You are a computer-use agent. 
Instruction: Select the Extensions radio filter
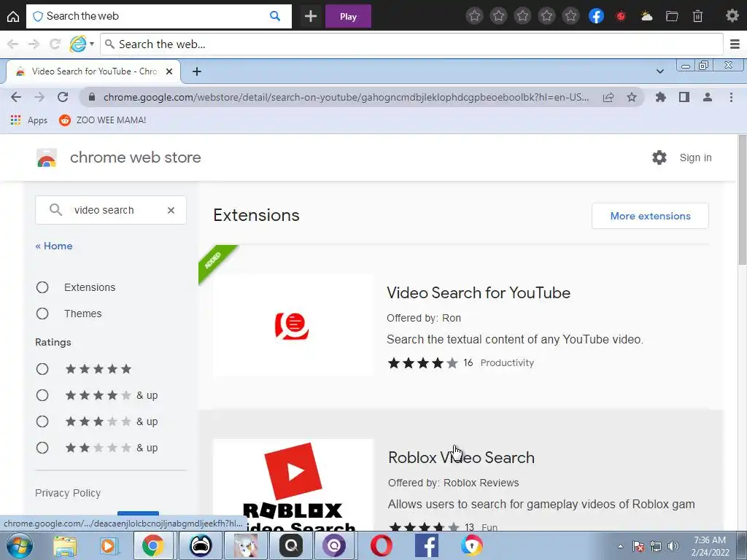pyautogui.click(x=42, y=287)
